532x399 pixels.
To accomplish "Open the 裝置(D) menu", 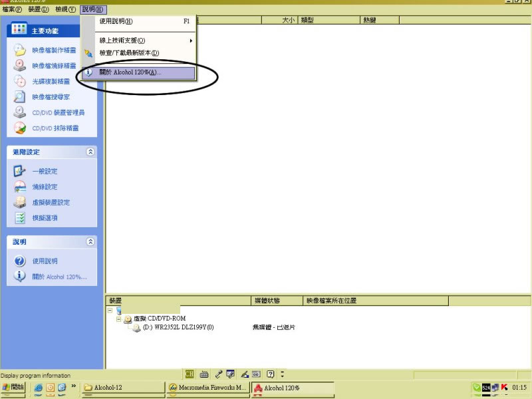I will [39, 9].
